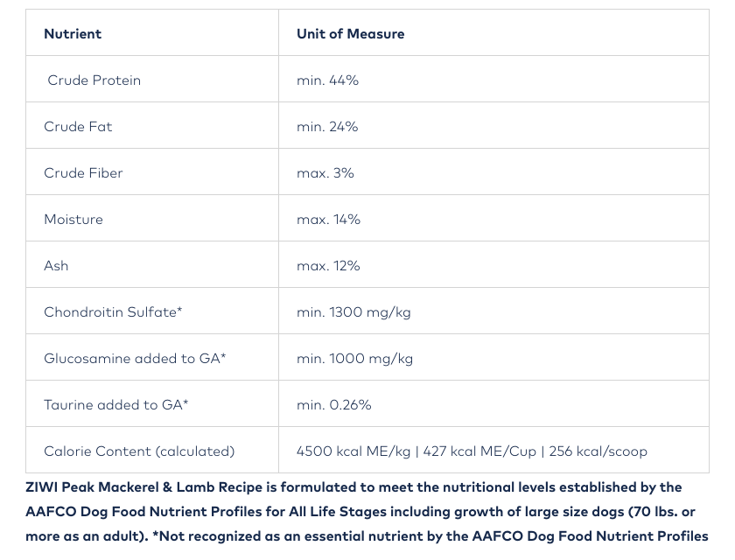Click the min. 1300 mg/kg value
Screen dimensions: 735x560
pyautogui.click(x=353, y=312)
